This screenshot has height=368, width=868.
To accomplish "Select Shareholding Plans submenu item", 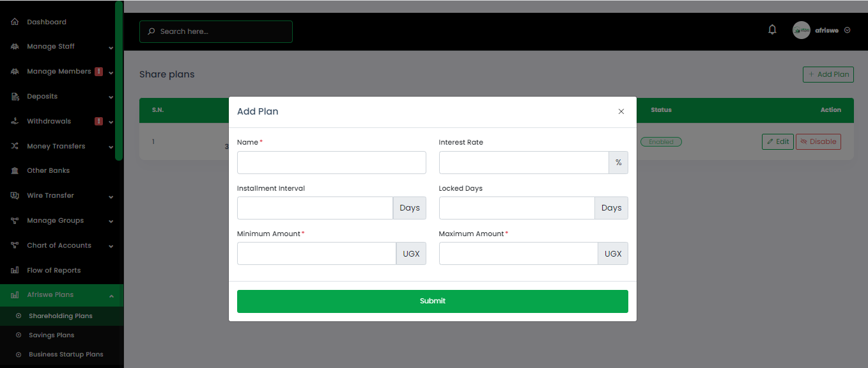I will pyautogui.click(x=62, y=316).
